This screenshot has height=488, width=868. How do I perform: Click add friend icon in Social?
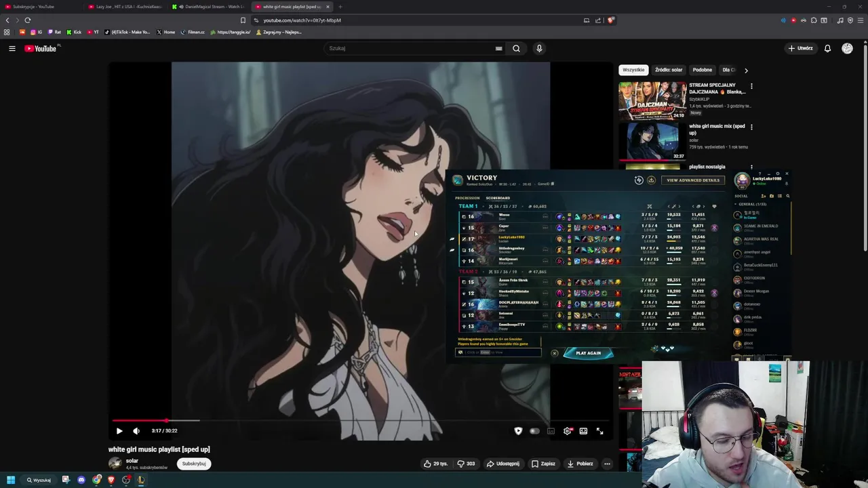pyautogui.click(x=764, y=196)
